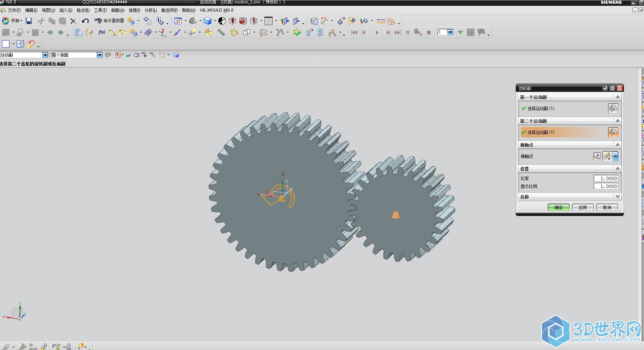The height and width of the screenshot is (350, 644).
Task: Collapse the 设置 section
Action: (617, 169)
